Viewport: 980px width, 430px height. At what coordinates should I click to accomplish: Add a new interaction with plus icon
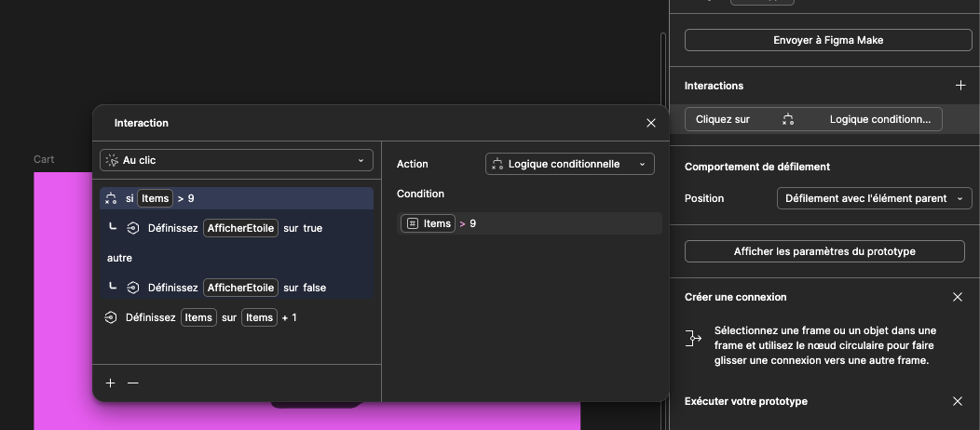click(x=960, y=86)
